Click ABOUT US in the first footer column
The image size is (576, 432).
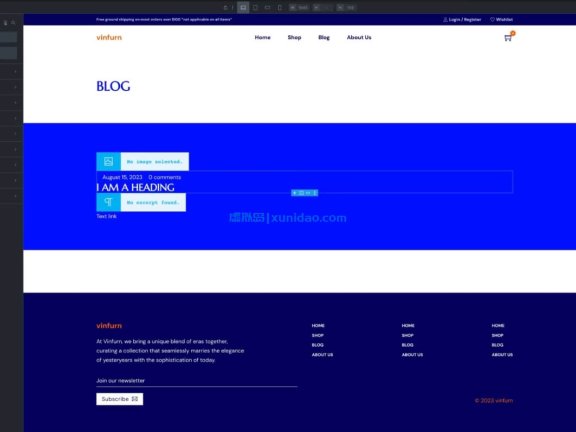point(322,354)
